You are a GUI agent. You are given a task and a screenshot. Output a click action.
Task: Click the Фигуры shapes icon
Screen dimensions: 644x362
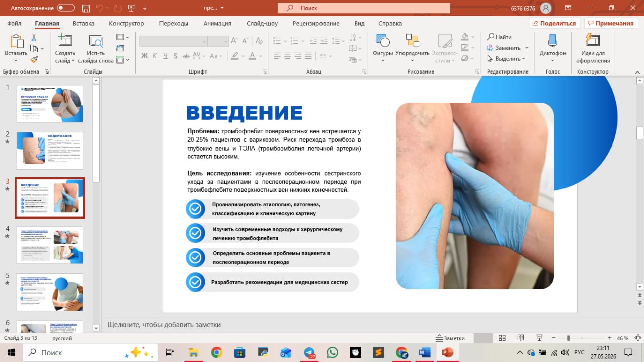pyautogui.click(x=383, y=41)
